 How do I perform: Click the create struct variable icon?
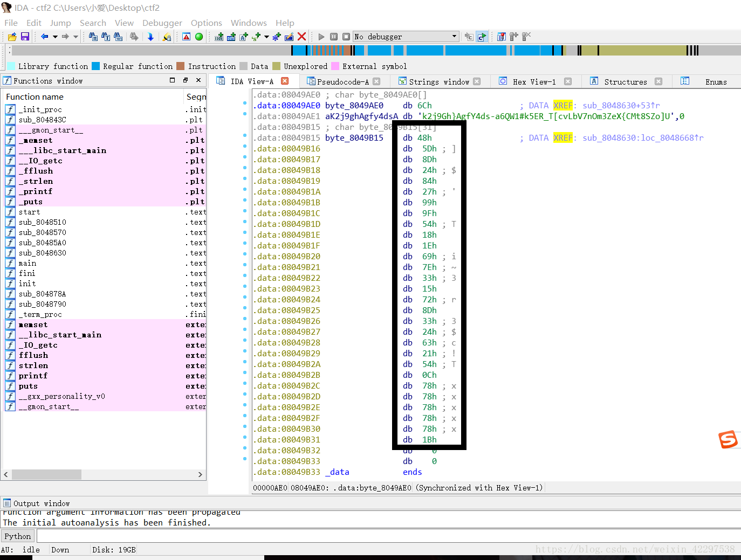256,37
